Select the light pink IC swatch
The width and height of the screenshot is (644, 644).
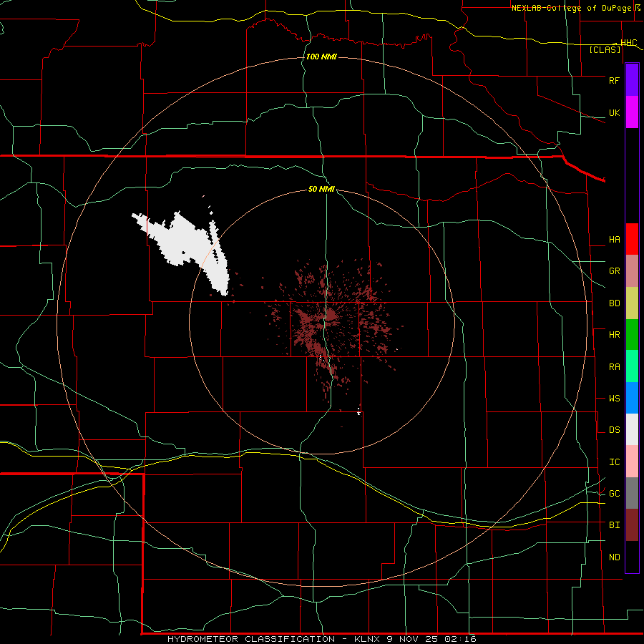[632, 462]
